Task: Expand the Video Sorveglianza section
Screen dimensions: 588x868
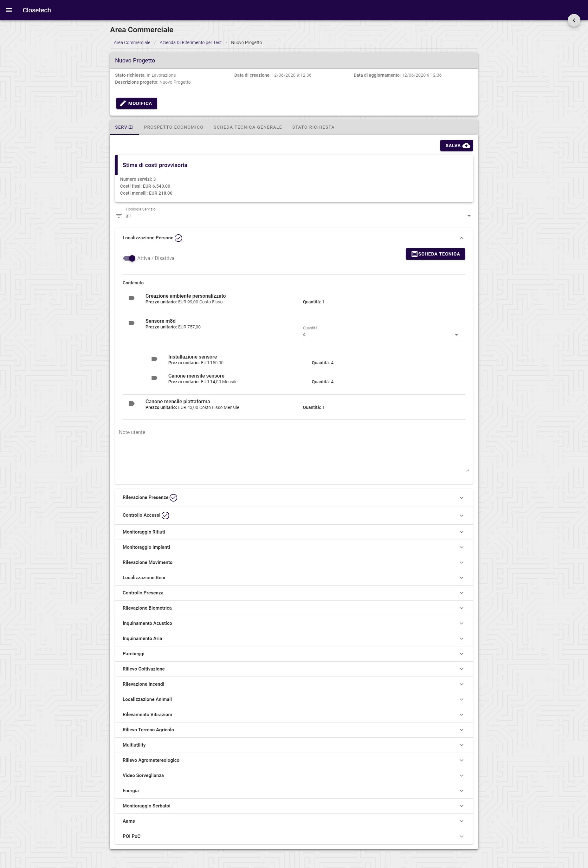Action: pos(294,775)
